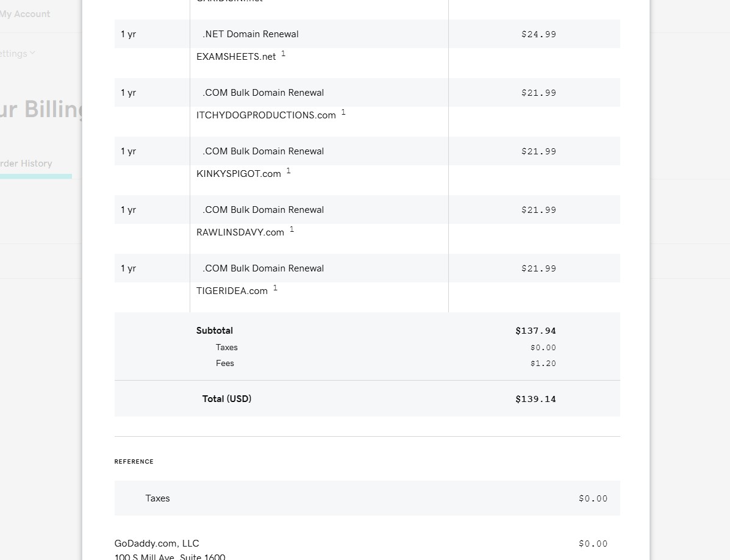Viewport: 730px width, 560px height.
Task: Switch to the Order History tab
Action: coord(26,163)
